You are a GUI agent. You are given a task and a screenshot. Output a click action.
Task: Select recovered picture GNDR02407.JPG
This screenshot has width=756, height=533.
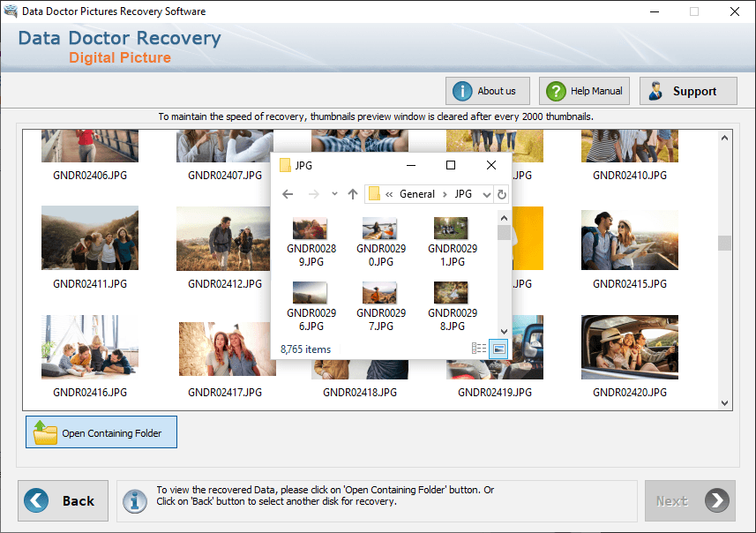[225, 146]
